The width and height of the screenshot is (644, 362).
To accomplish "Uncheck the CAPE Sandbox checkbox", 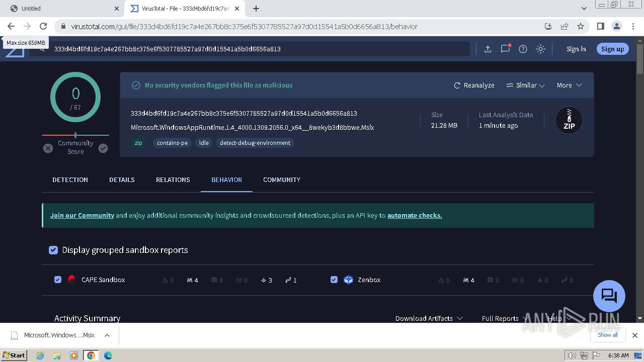I will pos(58,280).
